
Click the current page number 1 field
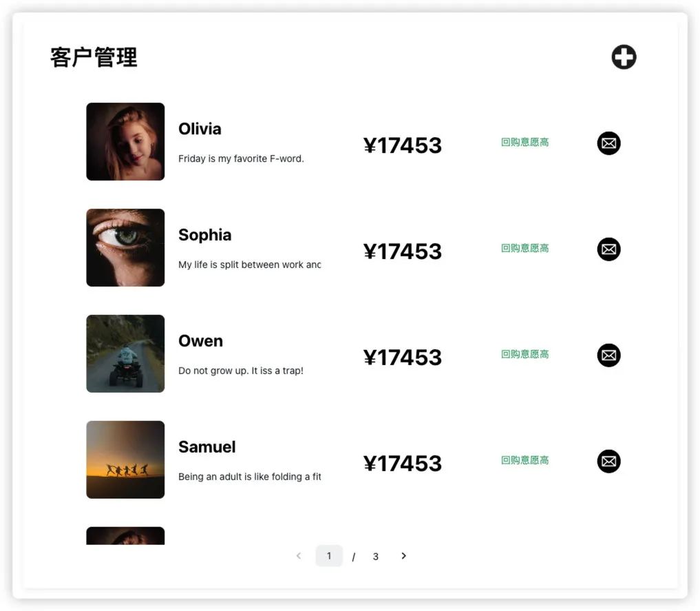329,556
